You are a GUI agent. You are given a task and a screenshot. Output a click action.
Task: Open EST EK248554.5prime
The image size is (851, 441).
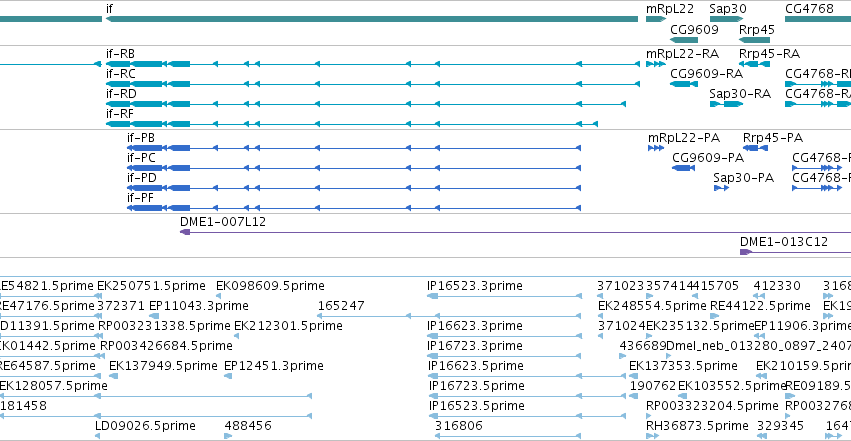pos(652,306)
